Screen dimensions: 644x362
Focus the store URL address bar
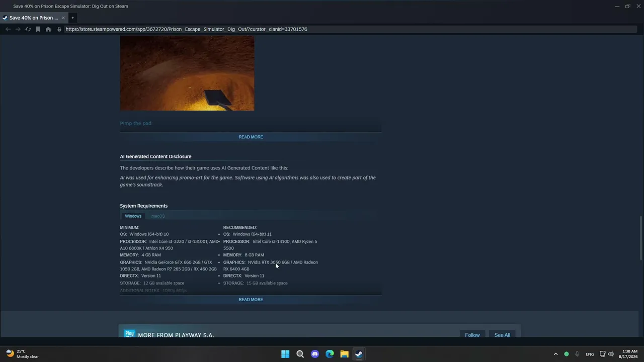click(350, 29)
